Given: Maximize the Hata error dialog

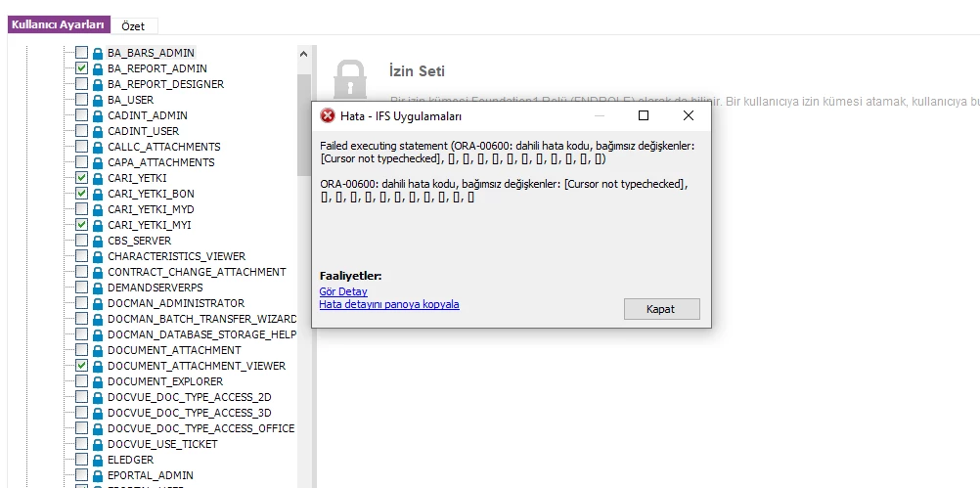Looking at the screenshot, I should point(644,115).
